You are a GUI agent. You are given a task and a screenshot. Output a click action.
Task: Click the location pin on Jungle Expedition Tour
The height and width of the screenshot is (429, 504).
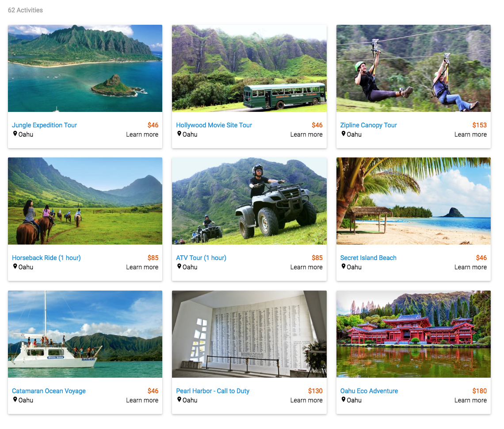(x=15, y=134)
